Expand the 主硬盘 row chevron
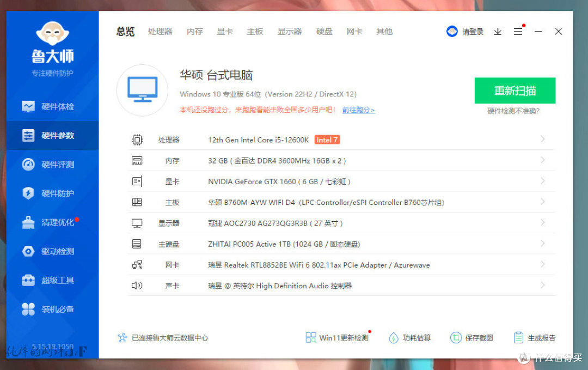 coord(543,244)
